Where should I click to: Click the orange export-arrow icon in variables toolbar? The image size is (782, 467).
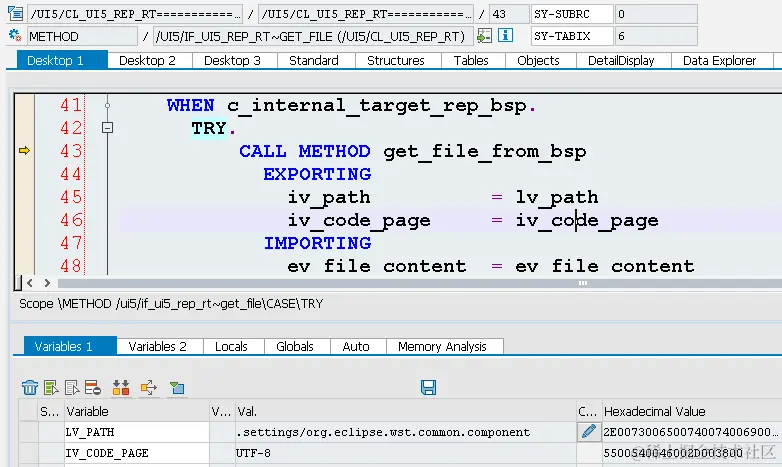tap(149, 387)
